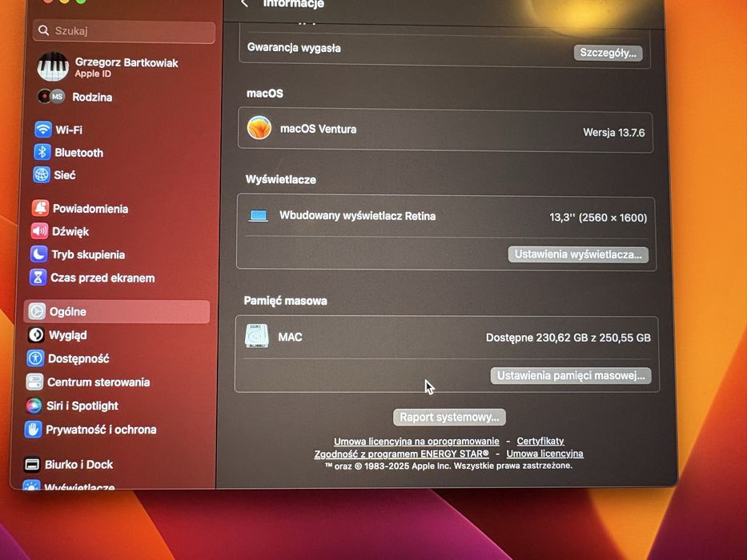The image size is (747, 560).
Task: Open Grzegorz Bartkowiak Apple ID settings
Action: 109,66
